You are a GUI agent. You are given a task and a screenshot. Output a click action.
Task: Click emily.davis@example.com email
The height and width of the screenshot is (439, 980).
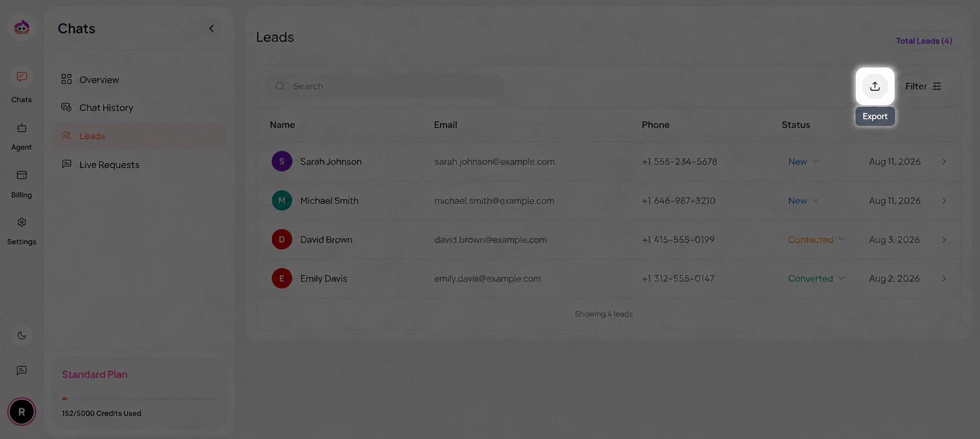click(x=487, y=278)
